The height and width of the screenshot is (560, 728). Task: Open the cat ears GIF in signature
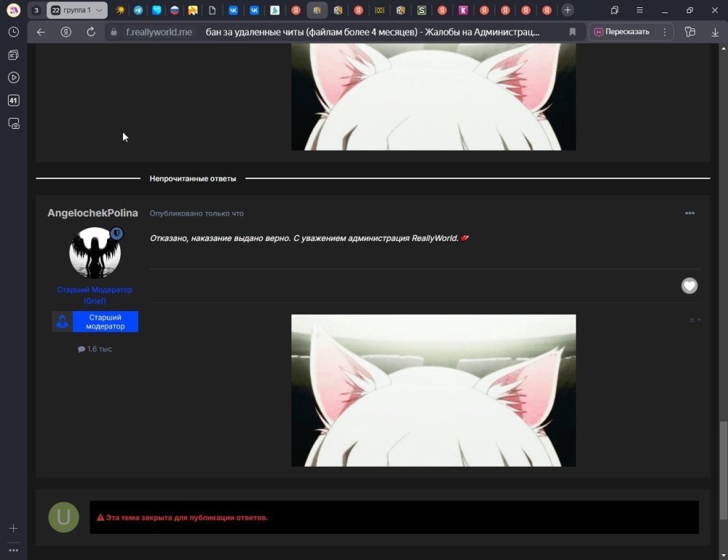pyautogui.click(x=433, y=390)
